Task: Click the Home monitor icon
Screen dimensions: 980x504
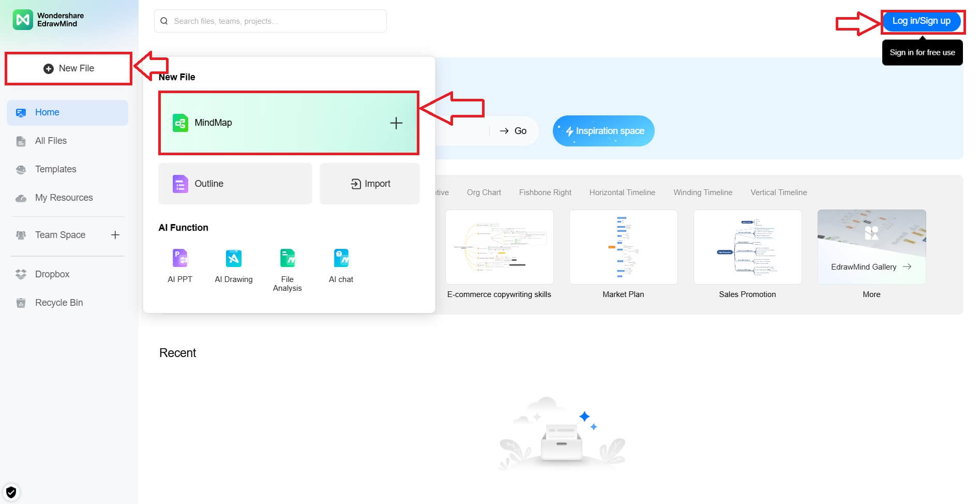Action: tap(21, 113)
